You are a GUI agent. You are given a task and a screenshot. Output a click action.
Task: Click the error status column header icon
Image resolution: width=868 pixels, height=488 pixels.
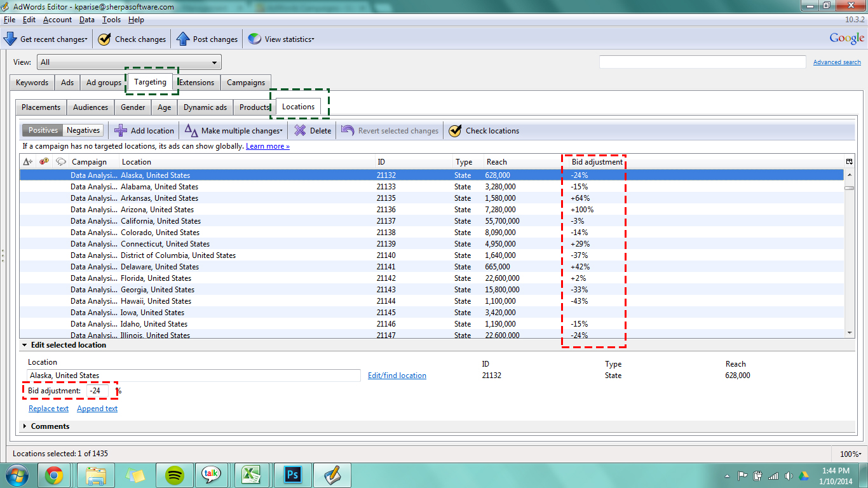[x=44, y=162]
